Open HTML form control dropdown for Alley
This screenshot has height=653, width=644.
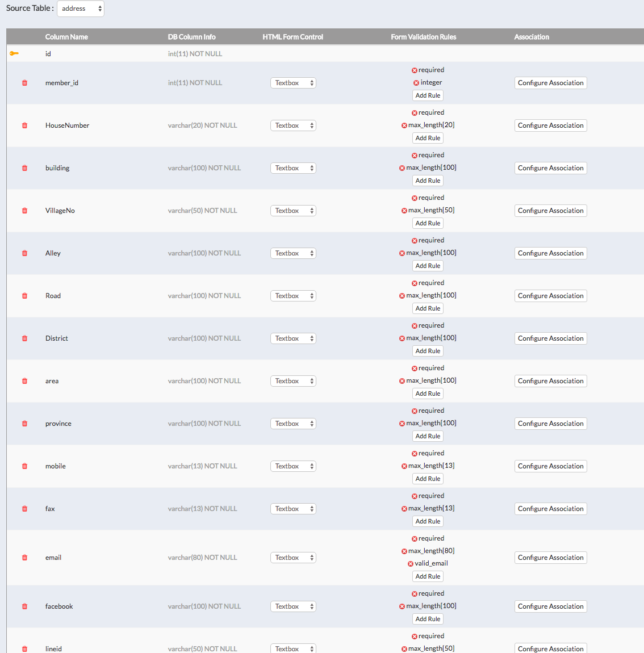coord(293,253)
